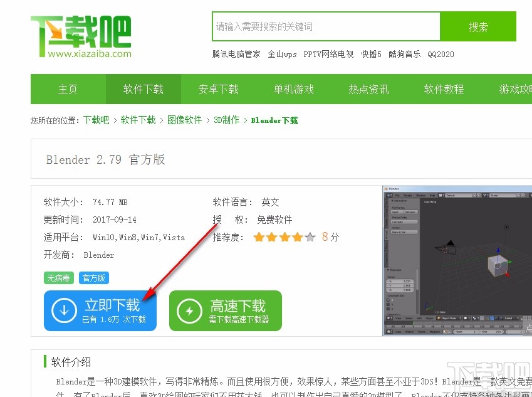Click the Win10,Win8,Win7,Vista platform text
This screenshot has width=532, height=397.
pyautogui.click(x=138, y=237)
